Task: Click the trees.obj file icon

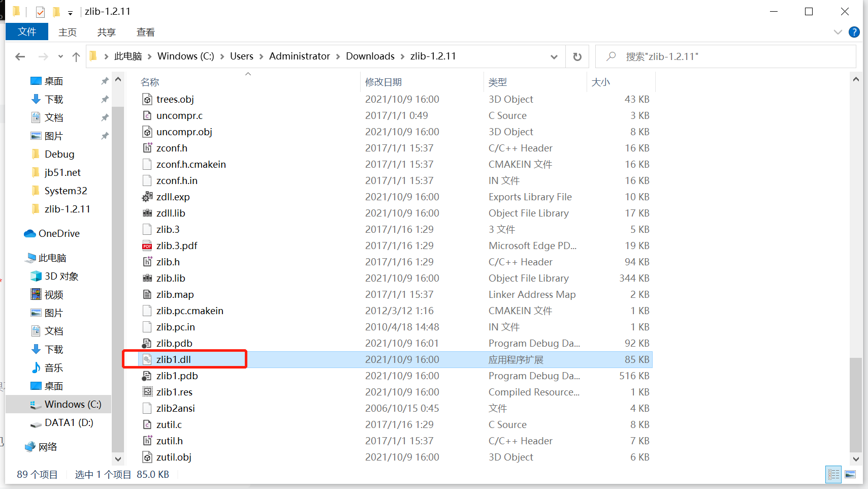Action: [x=147, y=99]
